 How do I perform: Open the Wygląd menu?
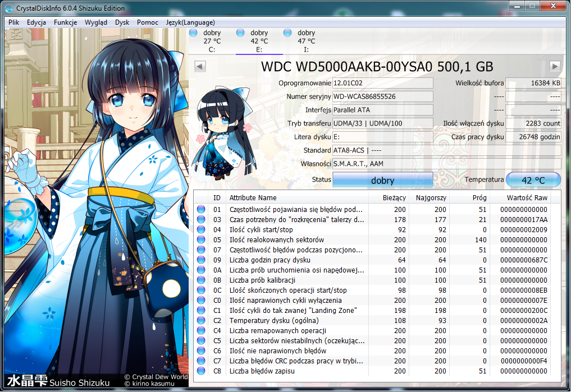[x=96, y=22]
